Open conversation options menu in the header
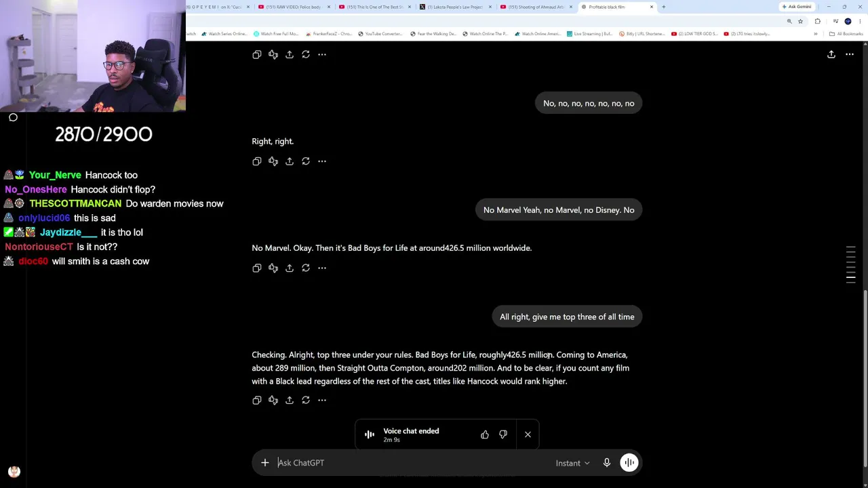This screenshot has height=488, width=868. click(x=850, y=54)
